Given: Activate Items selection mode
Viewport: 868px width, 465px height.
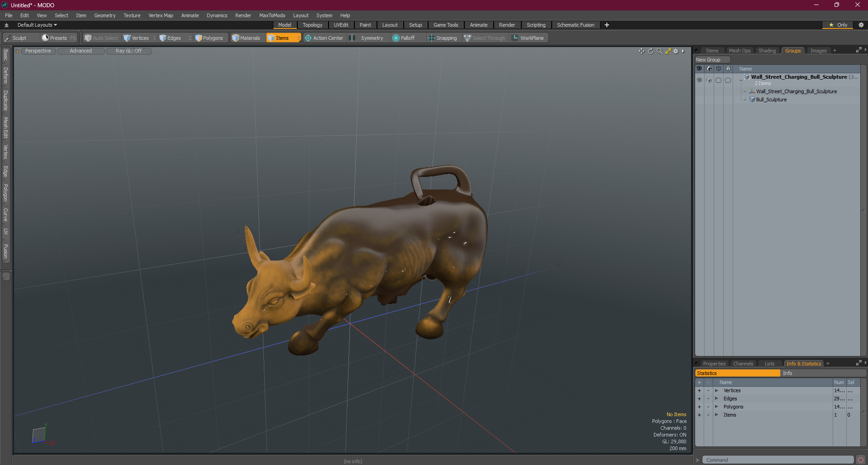Looking at the screenshot, I should tap(283, 38).
